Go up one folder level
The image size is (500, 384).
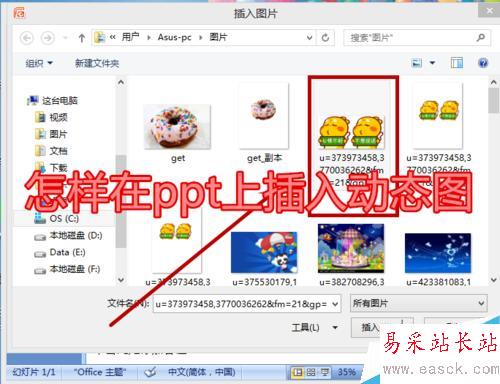tap(82, 38)
